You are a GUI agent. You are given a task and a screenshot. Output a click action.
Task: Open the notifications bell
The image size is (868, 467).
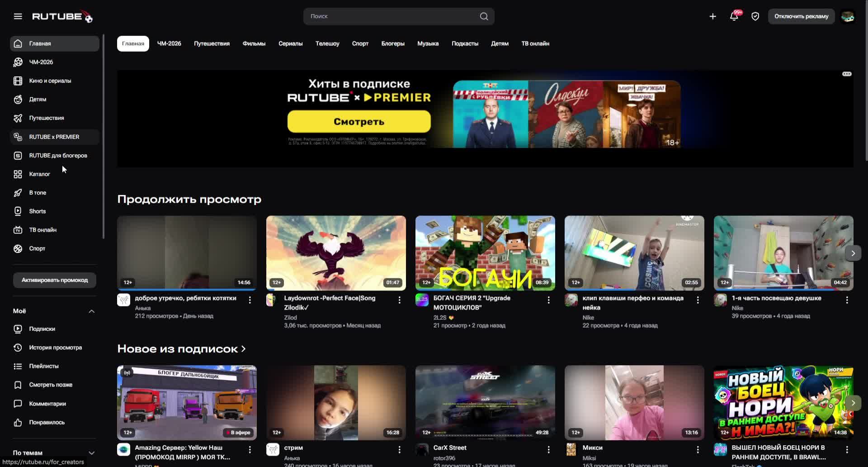(x=734, y=16)
